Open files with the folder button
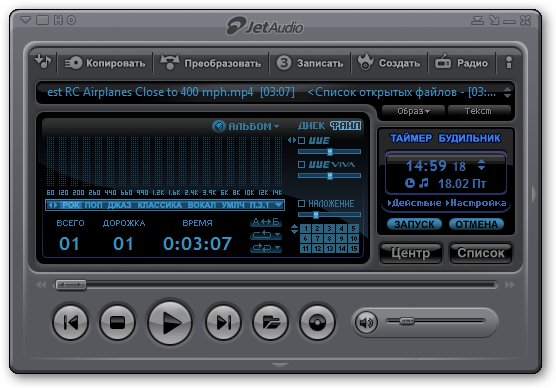 click(x=270, y=322)
